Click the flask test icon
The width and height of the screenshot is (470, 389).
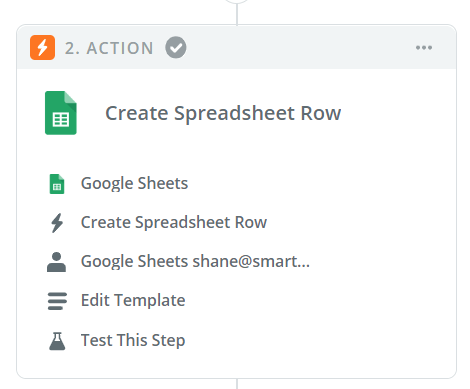(57, 341)
